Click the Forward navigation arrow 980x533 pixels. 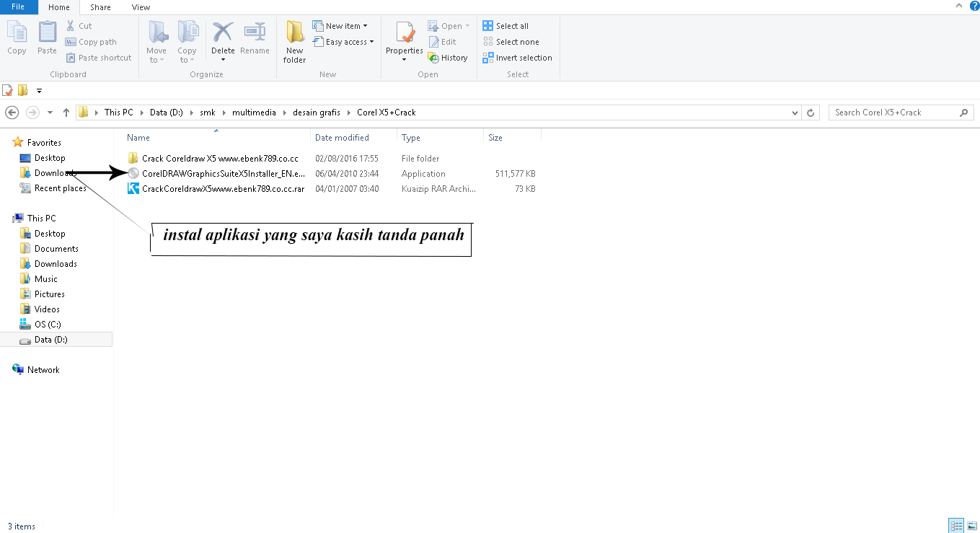coord(32,113)
